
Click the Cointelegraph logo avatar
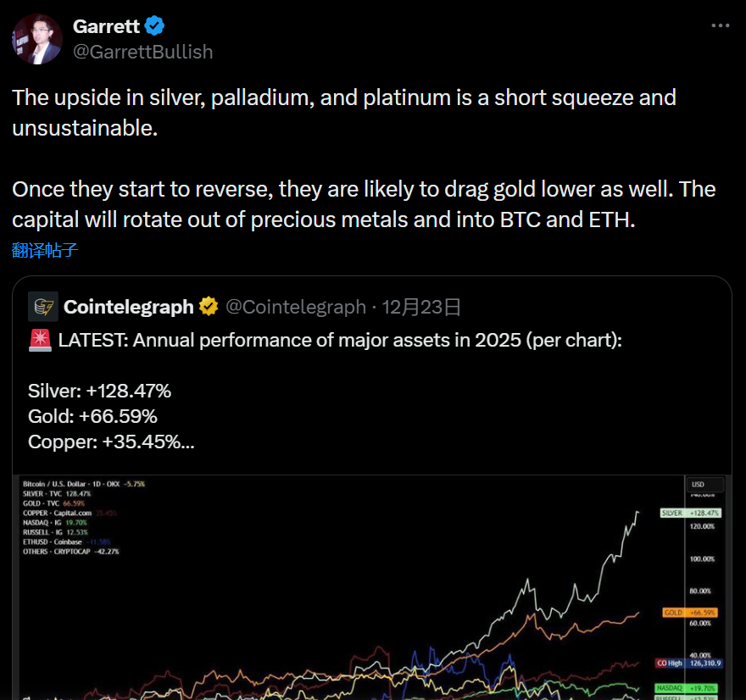coord(43,306)
